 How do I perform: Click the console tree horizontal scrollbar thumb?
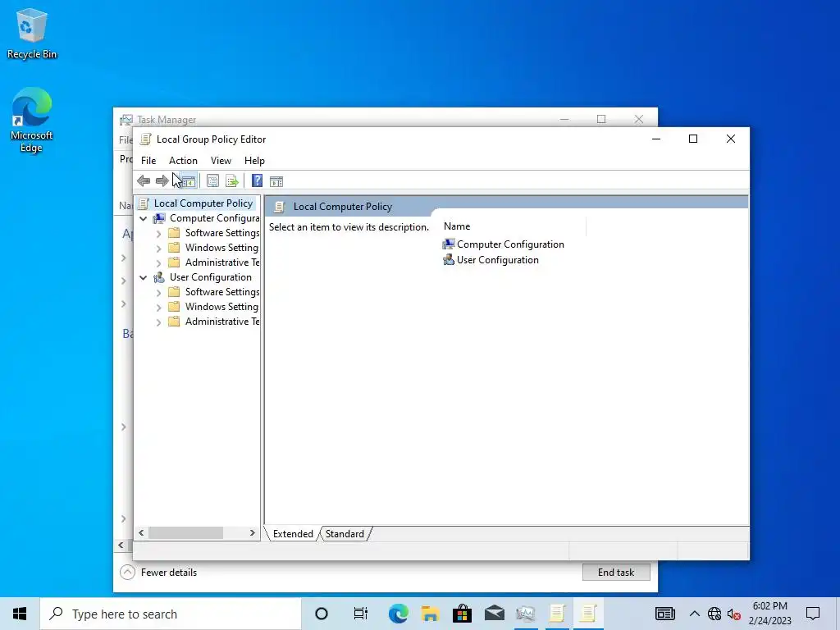pos(185,533)
